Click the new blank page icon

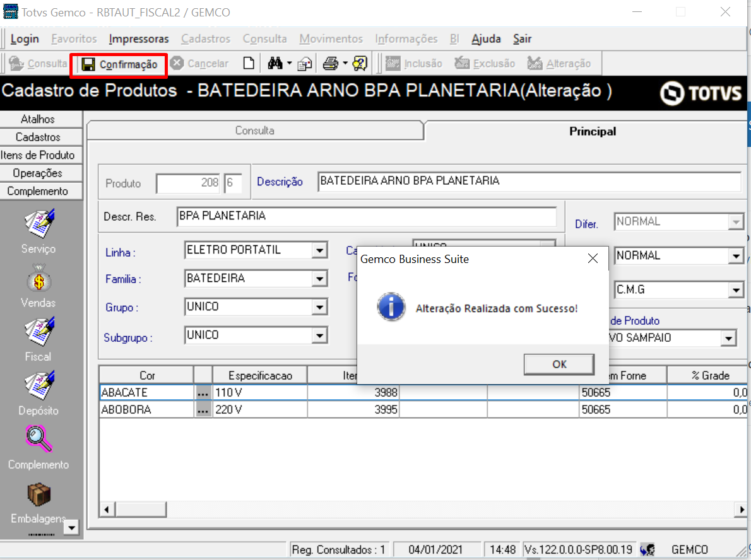click(249, 63)
